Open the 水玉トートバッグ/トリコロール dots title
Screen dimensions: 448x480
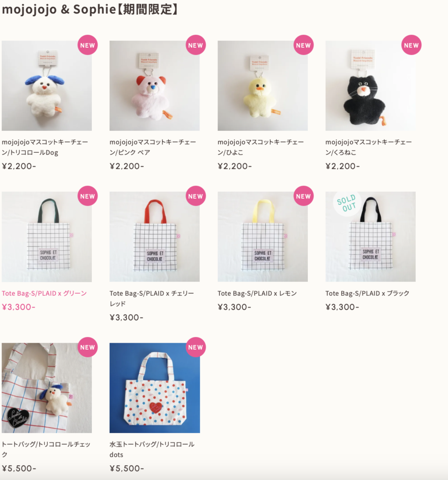[152, 450]
